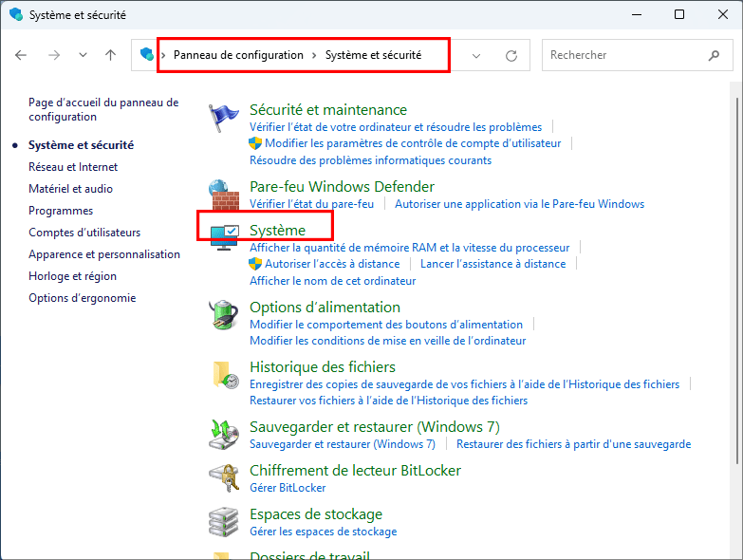Click the search magnifier icon
The height and width of the screenshot is (560, 743).
click(714, 55)
